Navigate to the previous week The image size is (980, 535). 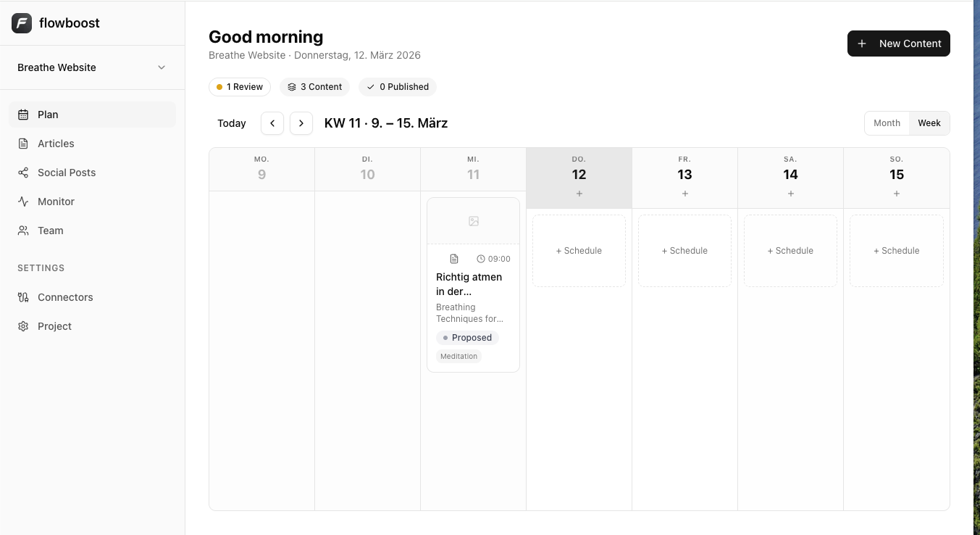pos(272,123)
